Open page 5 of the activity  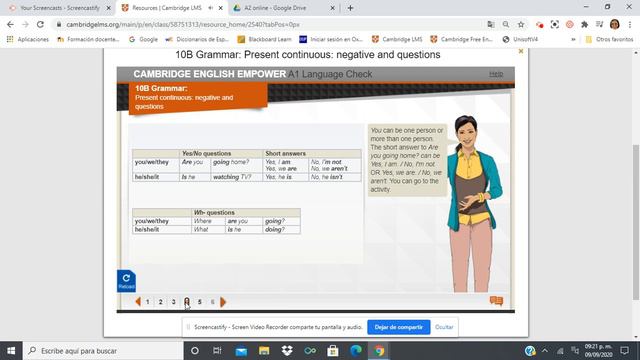[x=200, y=302]
